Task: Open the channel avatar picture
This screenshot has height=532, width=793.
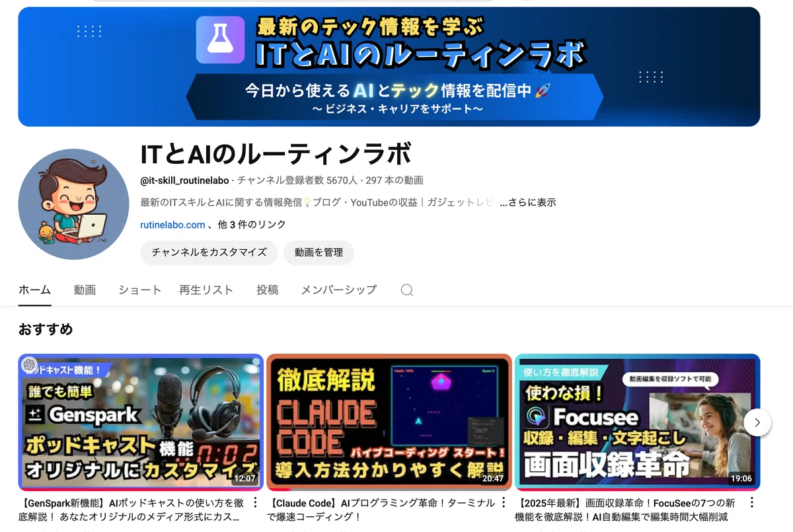Action: [73, 204]
